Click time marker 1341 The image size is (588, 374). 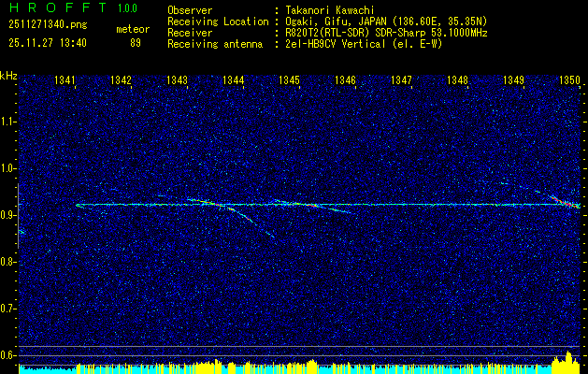click(65, 80)
